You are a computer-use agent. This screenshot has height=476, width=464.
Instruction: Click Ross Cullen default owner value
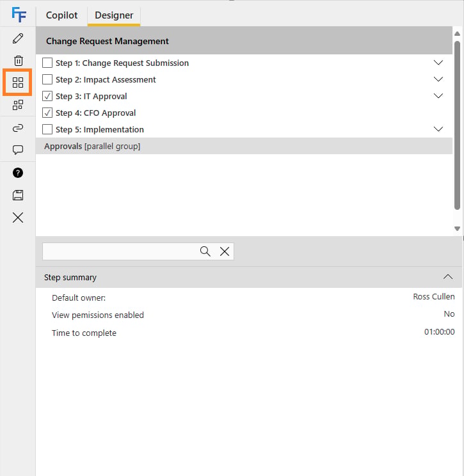(x=434, y=297)
